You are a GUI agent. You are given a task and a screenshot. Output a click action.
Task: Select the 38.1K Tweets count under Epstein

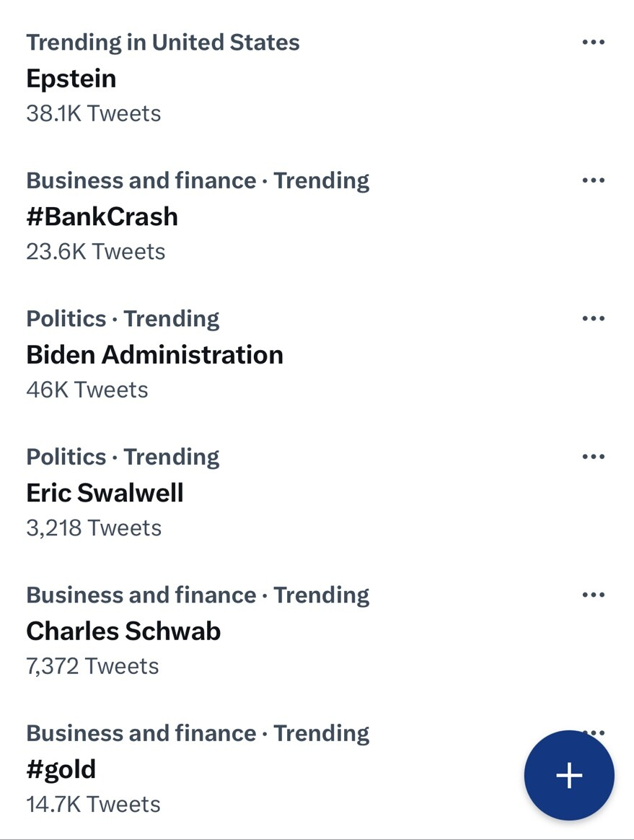tap(94, 113)
